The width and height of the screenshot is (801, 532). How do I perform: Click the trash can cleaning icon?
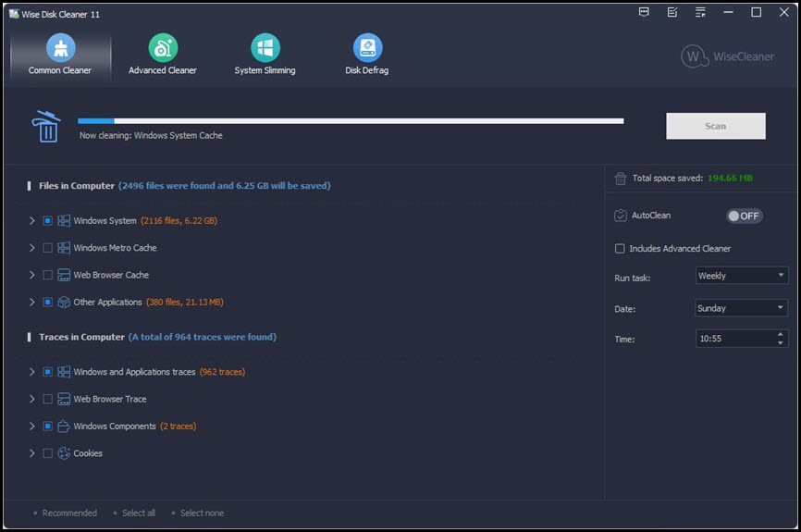point(46,126)
